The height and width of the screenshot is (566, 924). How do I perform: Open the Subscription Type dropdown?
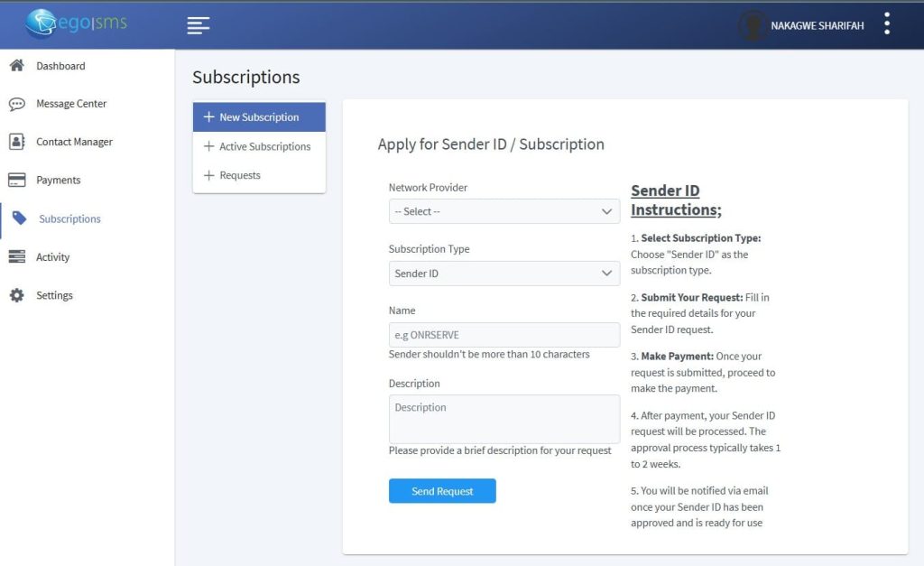pyautogui.click(x=504, y=274)
